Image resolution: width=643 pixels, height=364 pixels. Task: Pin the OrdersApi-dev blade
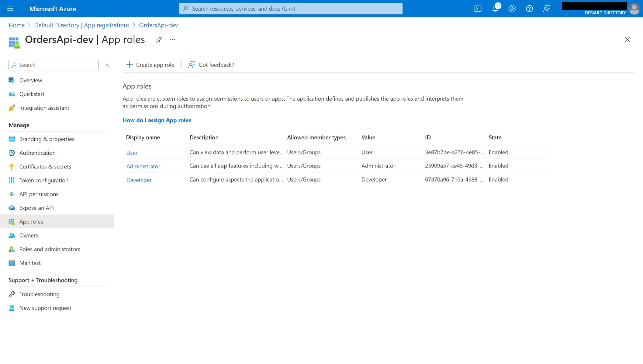click(x=159, y=40)
